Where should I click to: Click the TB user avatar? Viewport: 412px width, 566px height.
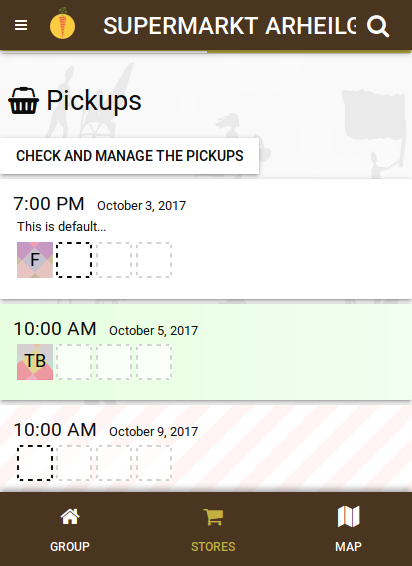[35, 362]
